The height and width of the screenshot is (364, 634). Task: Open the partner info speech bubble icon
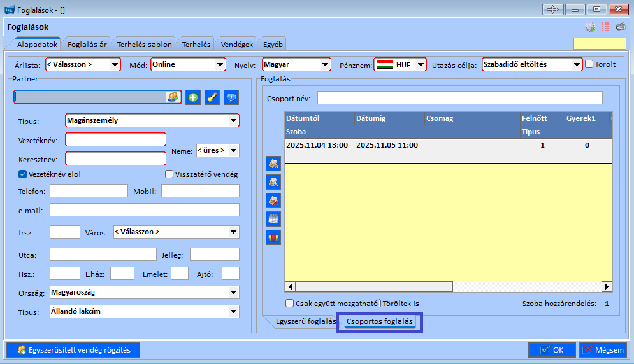[x=231, y=97]
